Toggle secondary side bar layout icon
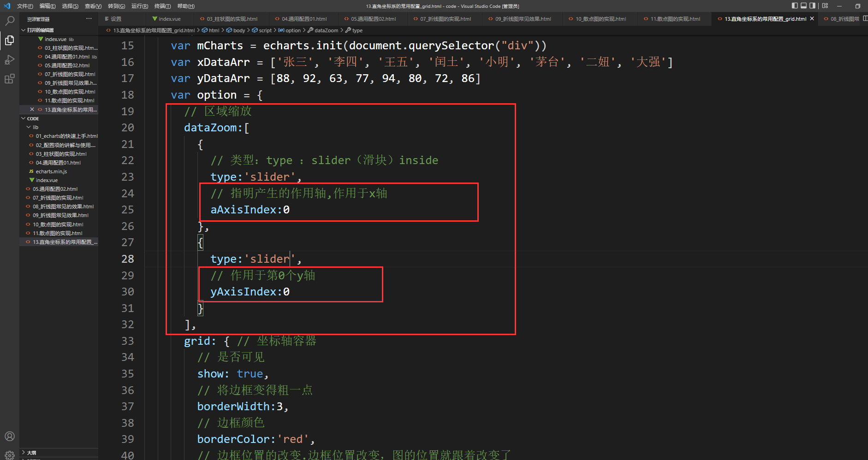This screenshot has width=868, height=460. [x=812, y=6]
